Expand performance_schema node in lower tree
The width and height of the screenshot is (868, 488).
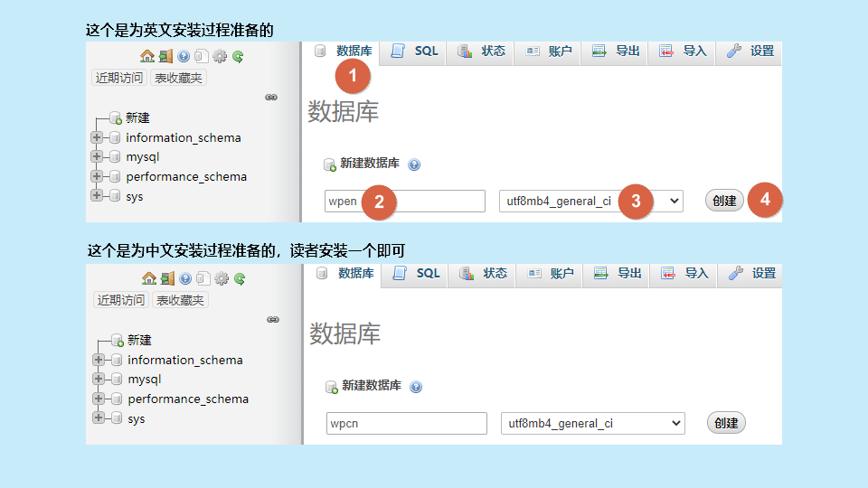point(99,399)
